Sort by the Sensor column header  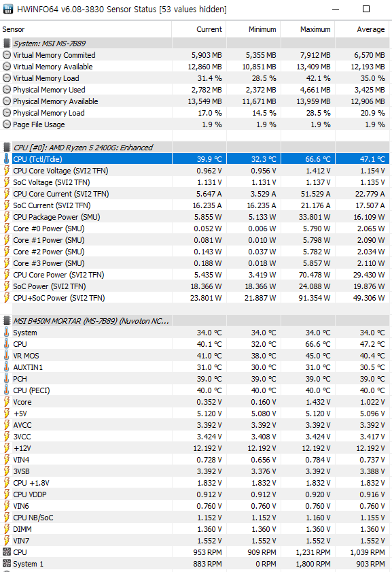click(86, 29)
